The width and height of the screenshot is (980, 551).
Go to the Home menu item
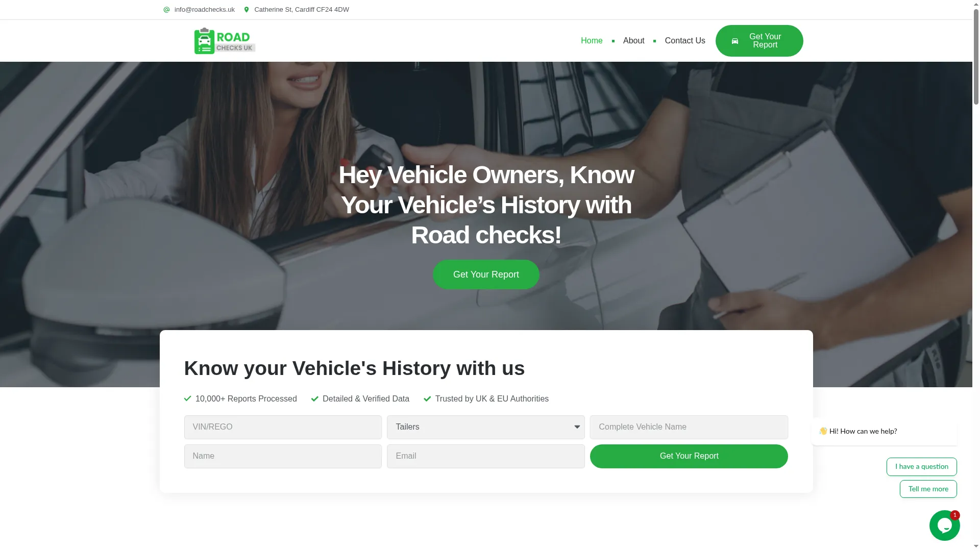[592, 41]
